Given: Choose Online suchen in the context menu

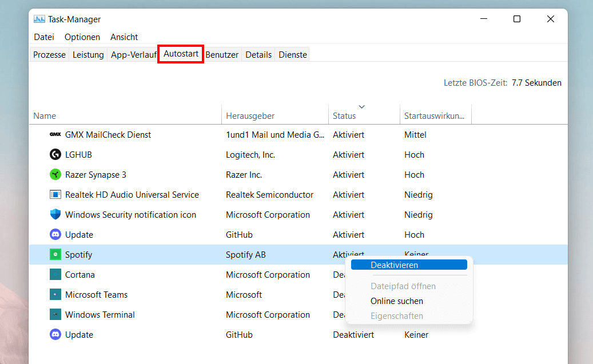Looking at the screenshot, I should pyautogui.click(x=397, y=301).
